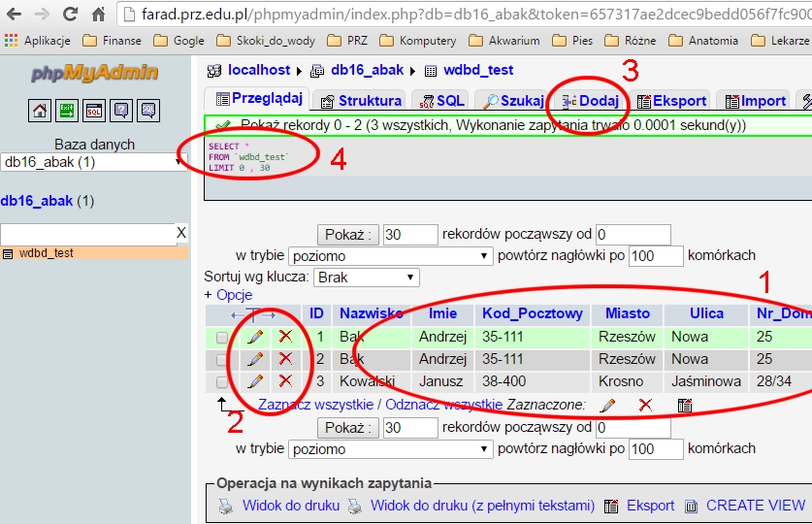Click the Aplikacje apps grid icon

point(11,41)
